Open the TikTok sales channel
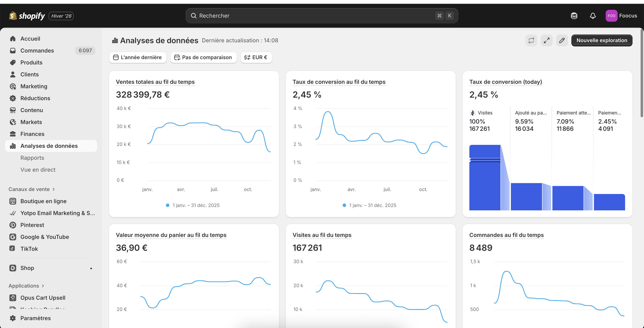This screenshot has height=328, width=644. 29,249
